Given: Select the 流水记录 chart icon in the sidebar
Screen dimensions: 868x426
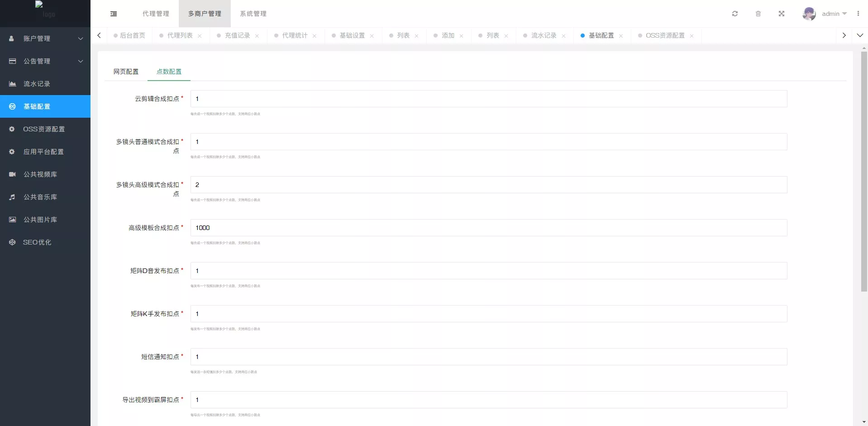Looking at the screenshot, I should [12, 84].
